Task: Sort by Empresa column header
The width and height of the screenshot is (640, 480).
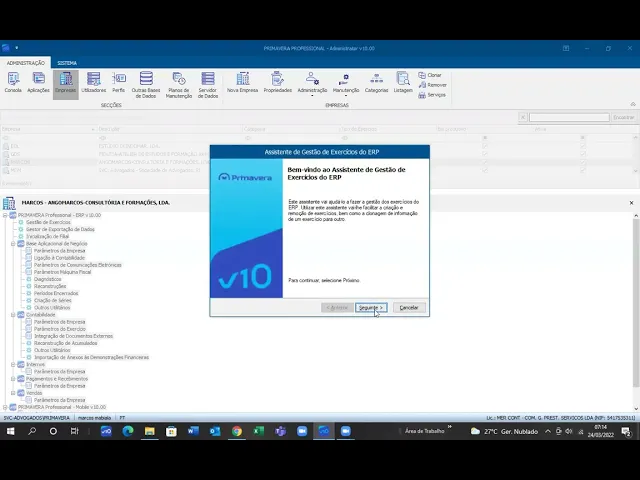Action: tap(48, 129)
